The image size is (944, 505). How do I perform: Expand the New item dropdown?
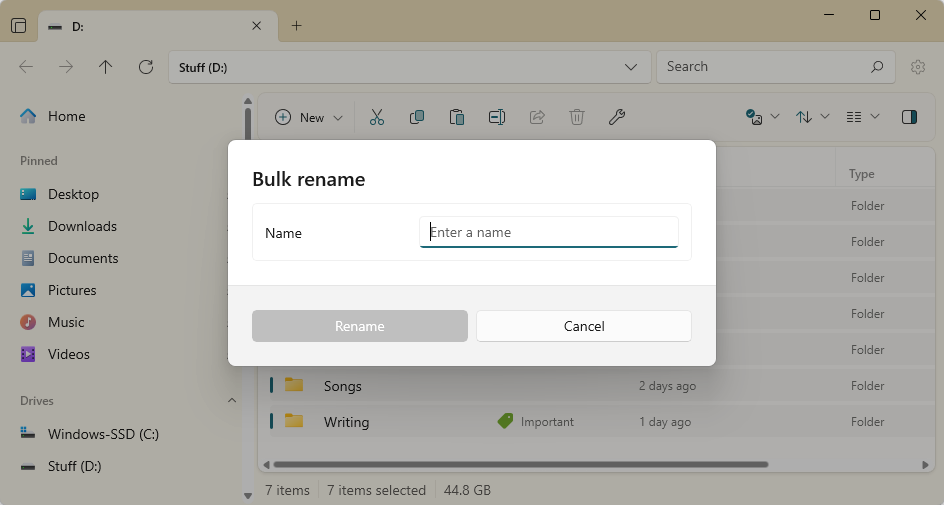point(310,117)
